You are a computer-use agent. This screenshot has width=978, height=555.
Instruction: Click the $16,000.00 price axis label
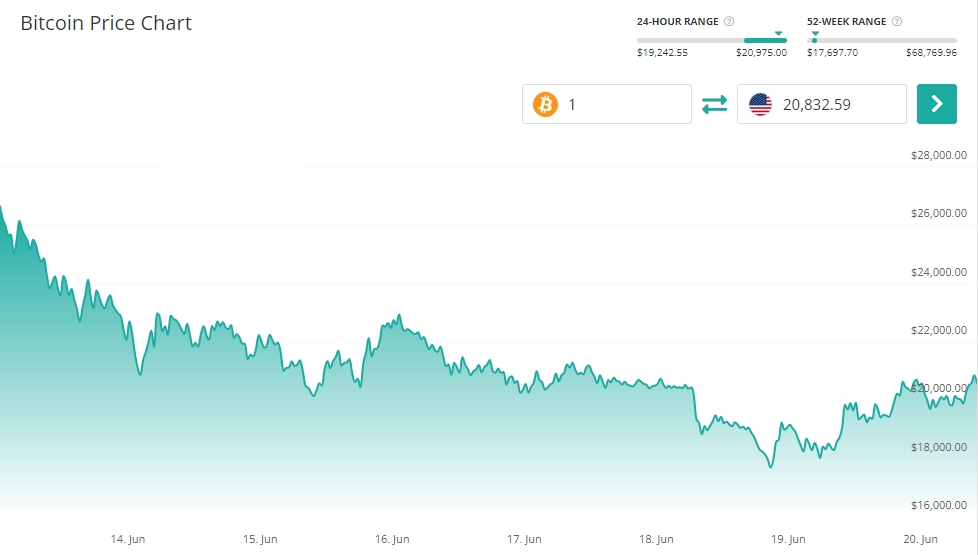pyautogui.click(x=939, y=505)
